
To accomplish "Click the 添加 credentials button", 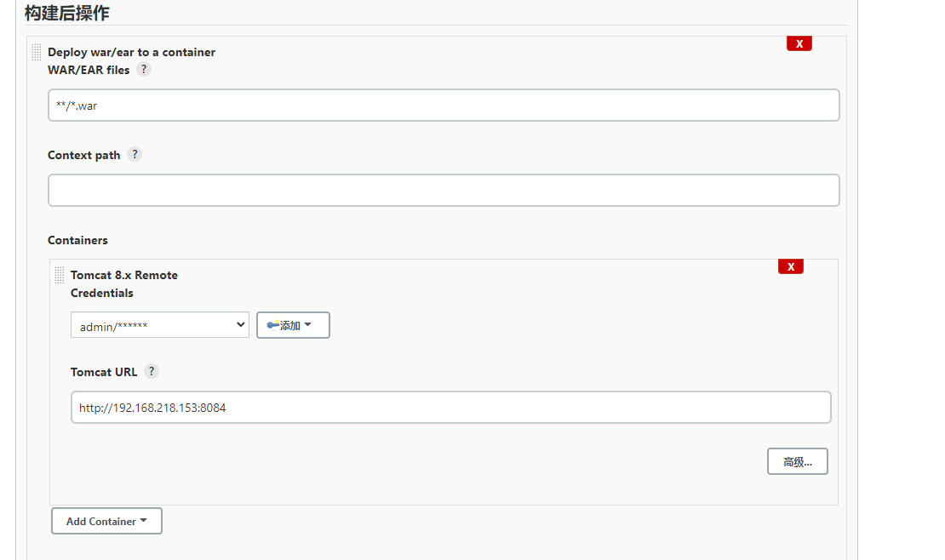I will 293,325.
